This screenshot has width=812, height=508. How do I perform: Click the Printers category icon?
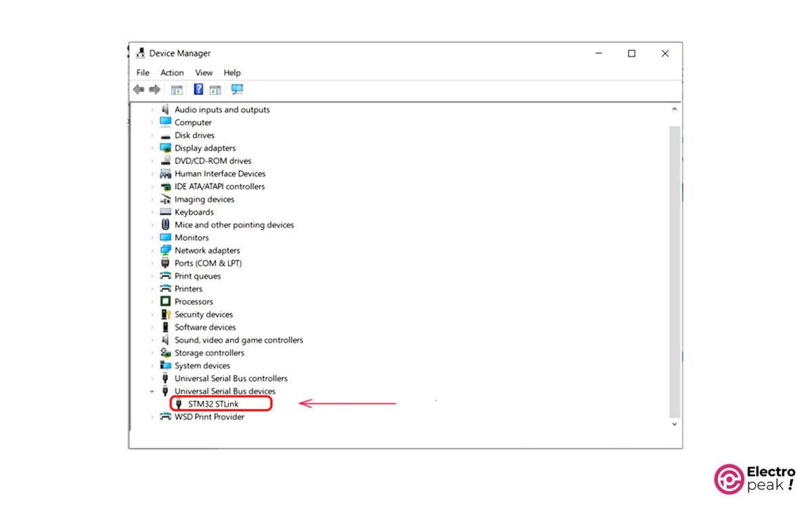pyautogui.click(x=165, y=289)
